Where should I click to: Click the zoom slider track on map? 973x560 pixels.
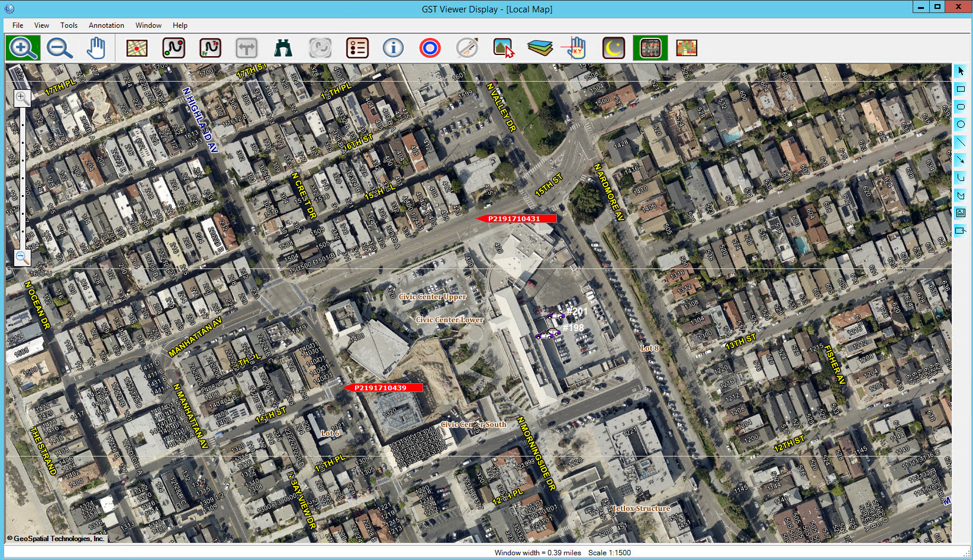22,177
